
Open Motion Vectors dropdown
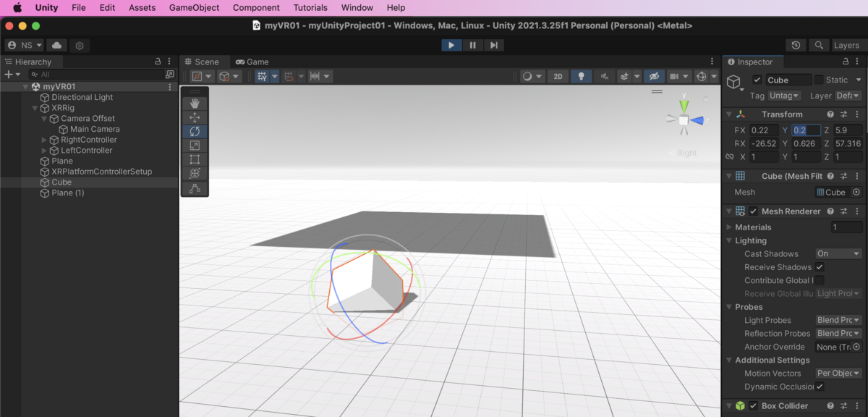pyautogui.click(x=838, y=374)
